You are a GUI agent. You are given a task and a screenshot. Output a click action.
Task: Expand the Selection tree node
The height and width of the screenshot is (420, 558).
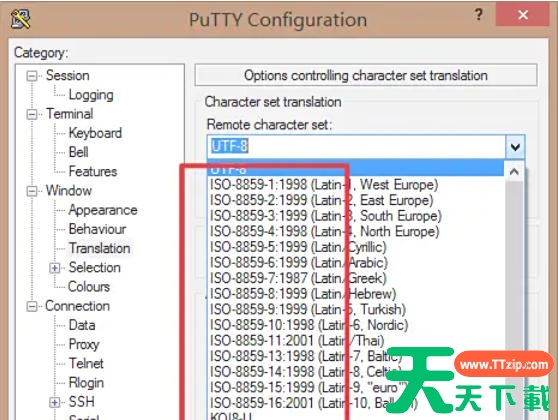[54, 268]
